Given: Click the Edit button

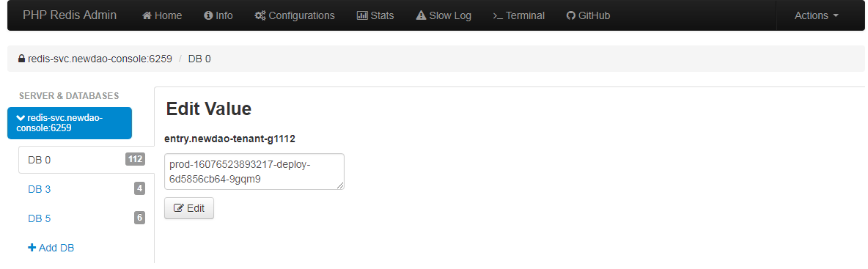Looking at the screenshot, I should [x=188, y=208].
